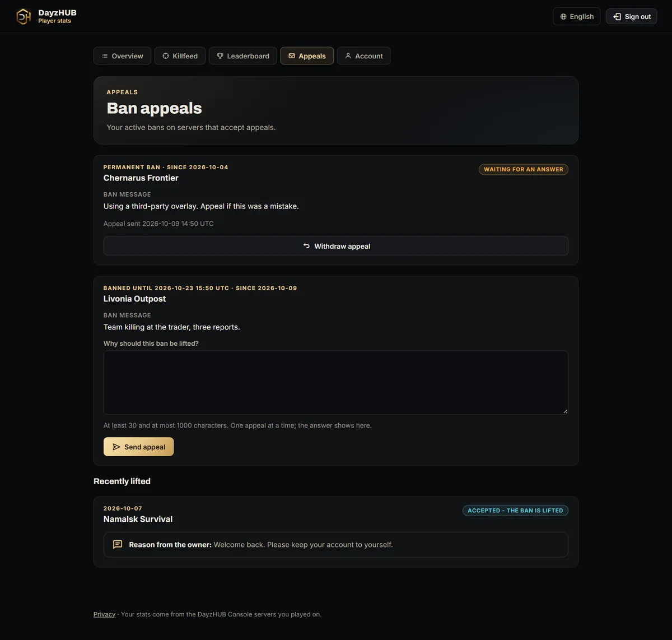Click 'Banned until 2026-10-23 15:50 UTC' label
672x640 pixels.
(x=166, y=288)
